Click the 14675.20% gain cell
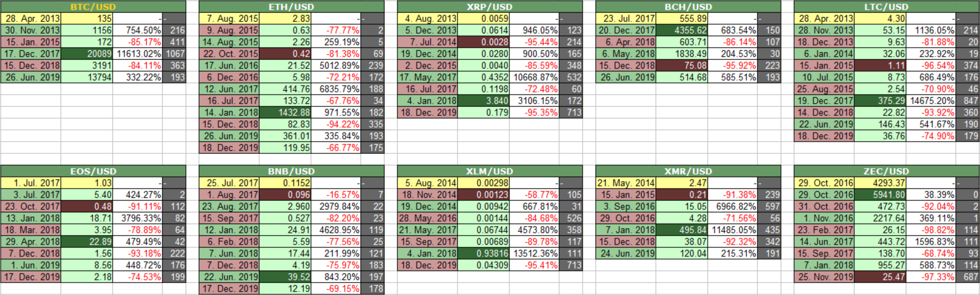980x295 pixels. [x=931, y=101]
